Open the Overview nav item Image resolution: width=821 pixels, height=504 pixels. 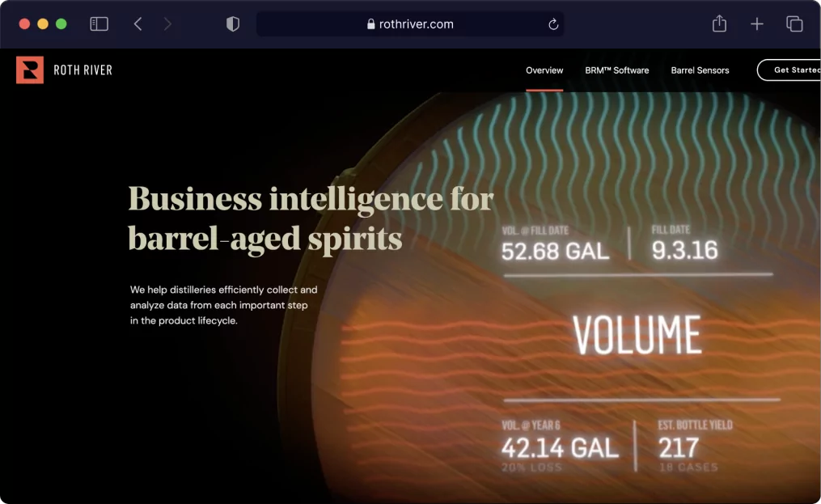click(544, 70)
